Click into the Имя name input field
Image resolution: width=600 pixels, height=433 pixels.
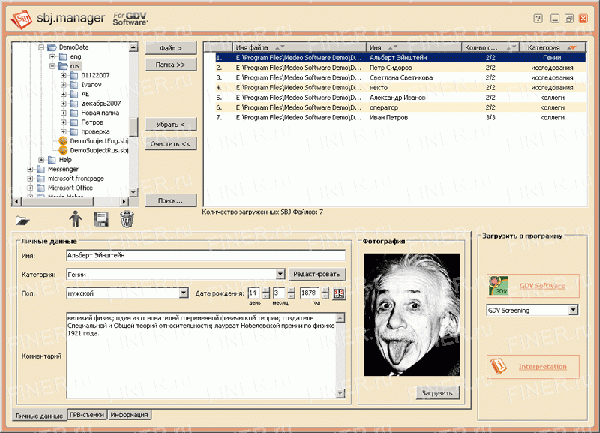[206, 255]
